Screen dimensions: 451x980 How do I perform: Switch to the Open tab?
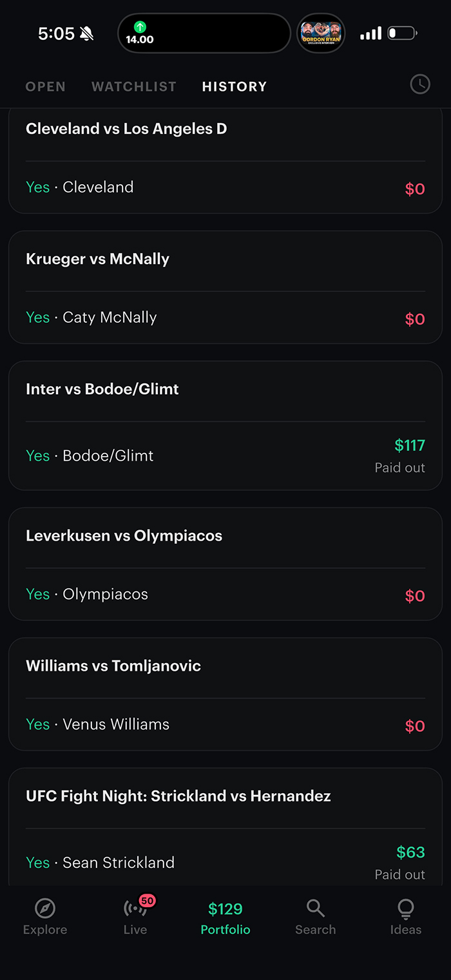coord(45,86)
